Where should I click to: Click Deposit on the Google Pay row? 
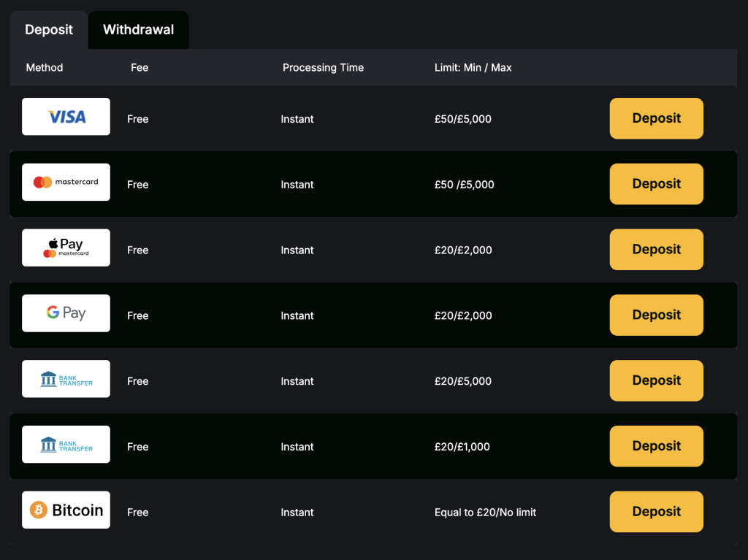click(x=655, y=315)
